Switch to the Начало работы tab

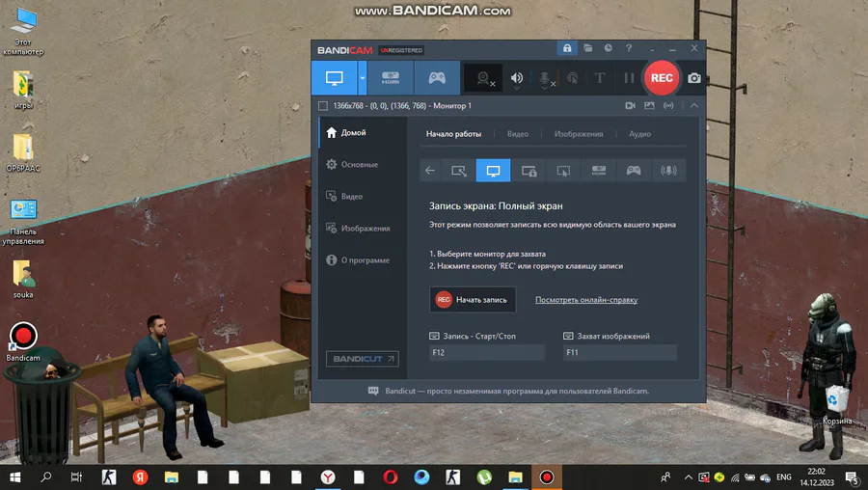coord(453,134)
